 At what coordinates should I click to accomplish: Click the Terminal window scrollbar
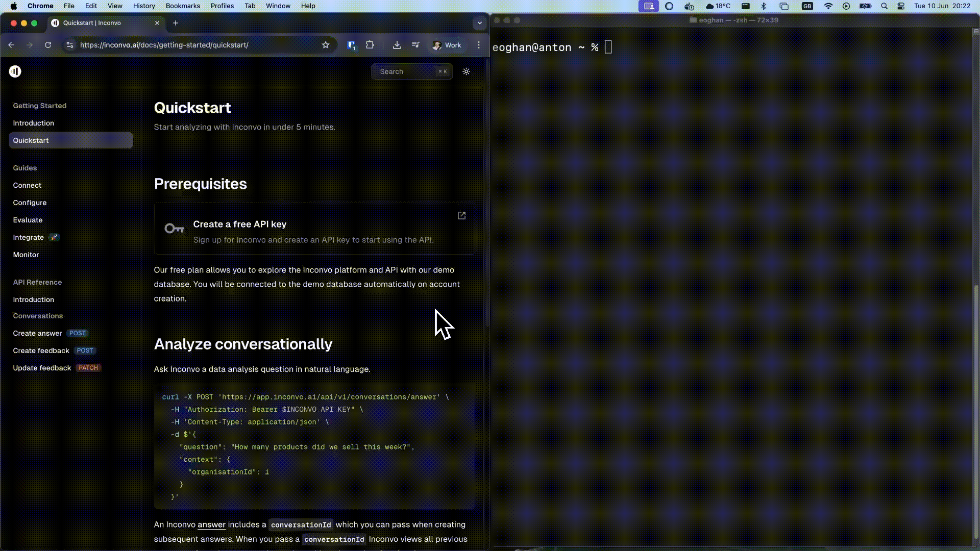[976, 412]
